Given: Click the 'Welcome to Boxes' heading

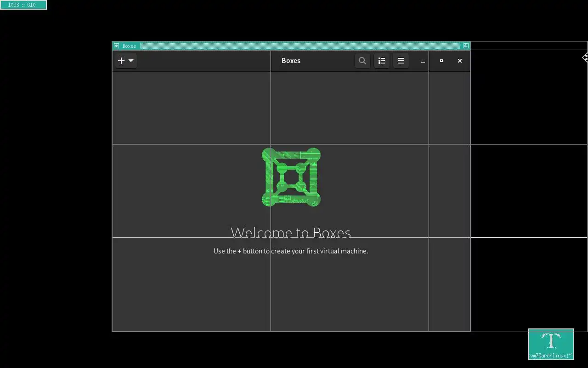Looking at the screenshot, I should [x=291, y=233].
